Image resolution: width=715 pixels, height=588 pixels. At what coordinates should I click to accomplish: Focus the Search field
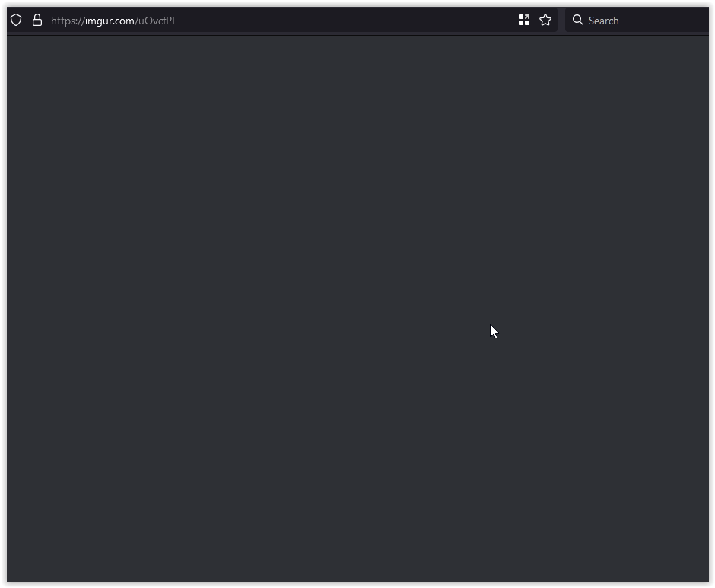(x=637, y=20)
